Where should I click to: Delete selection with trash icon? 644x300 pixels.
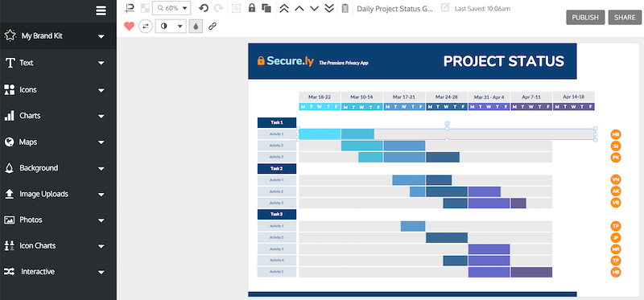pyautogui.click(x=345, y=8)
